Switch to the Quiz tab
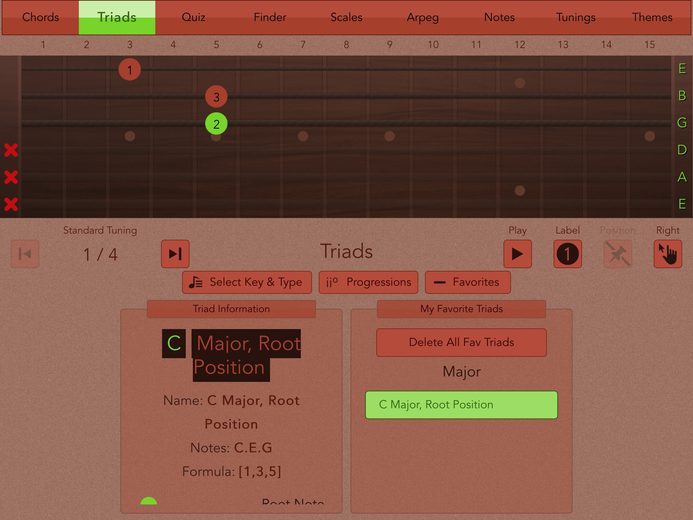Viewport: 693px width, 520px height. (x=194, y=17)
